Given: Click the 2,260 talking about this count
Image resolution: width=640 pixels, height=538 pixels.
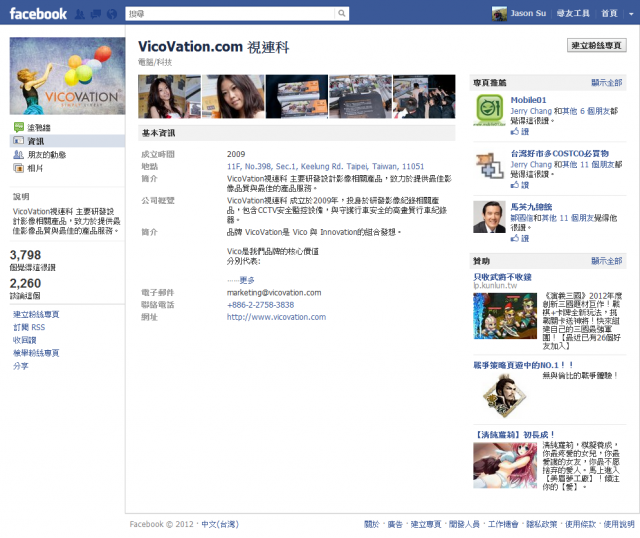Looking at the screenshot, I should [x=25, y=283].
